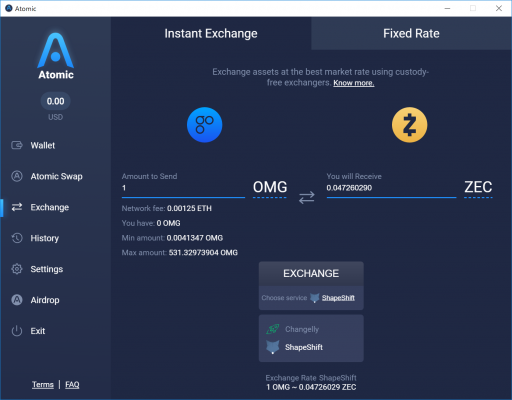The width and height of the screenshot is (512, 400).
Task: Click the You have 0 OMG text
Action: tap(151, 223)
